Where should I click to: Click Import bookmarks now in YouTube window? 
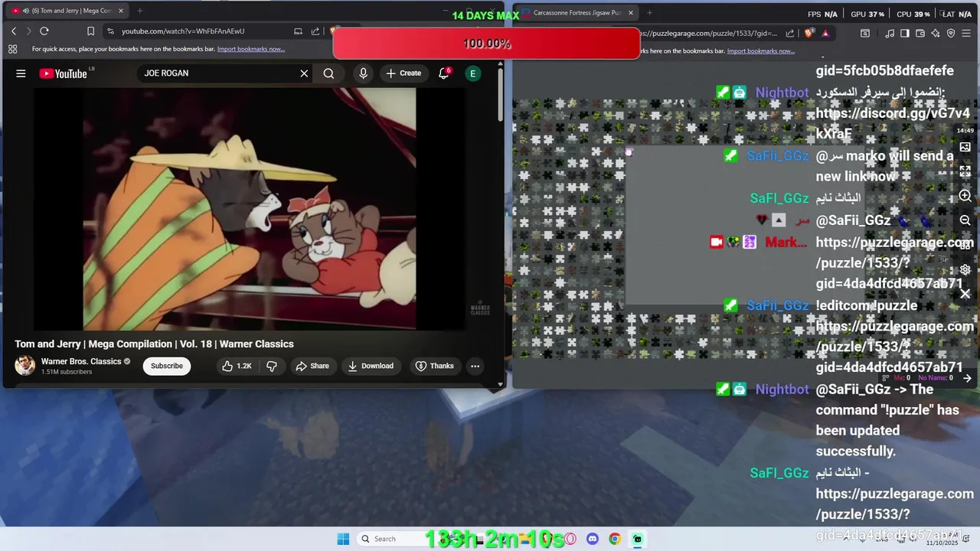point(251,49)
